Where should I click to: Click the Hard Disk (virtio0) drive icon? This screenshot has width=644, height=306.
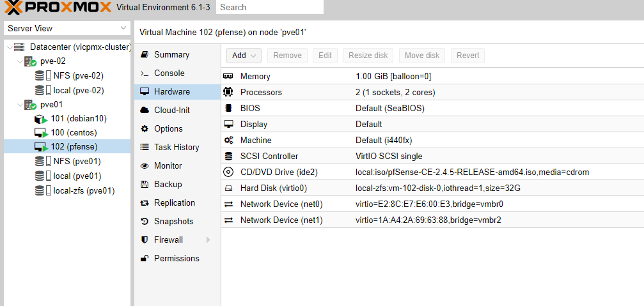[228, 188]
